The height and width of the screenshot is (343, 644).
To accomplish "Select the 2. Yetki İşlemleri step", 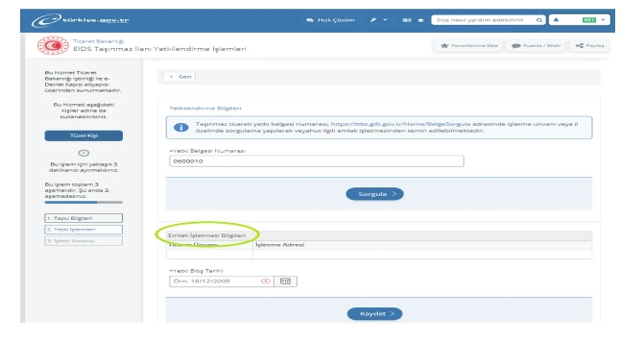I will tap(84, 230).
